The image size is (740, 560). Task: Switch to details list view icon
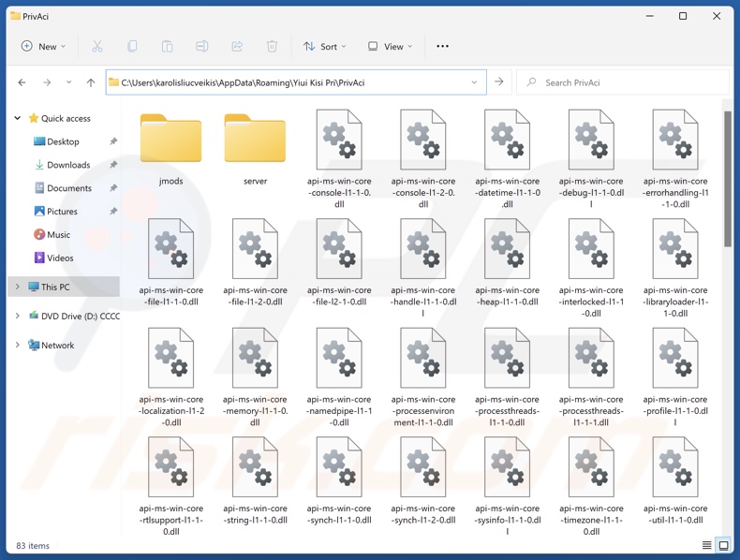point(706,545)
